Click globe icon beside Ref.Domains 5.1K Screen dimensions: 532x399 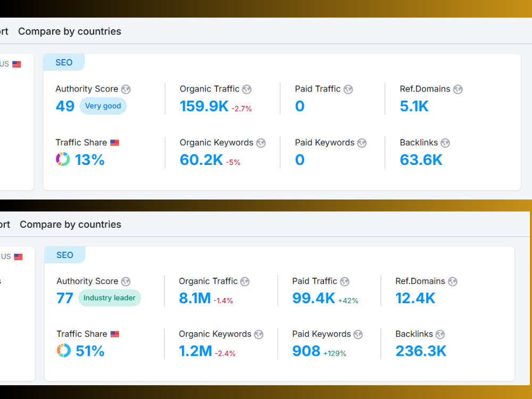(458, 89)
